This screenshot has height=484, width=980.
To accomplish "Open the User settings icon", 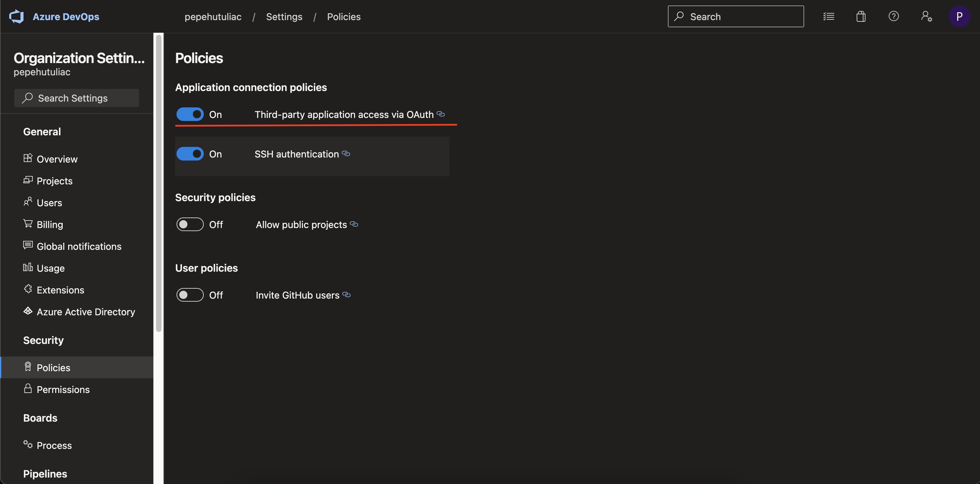I will click(x=927, y=16).
